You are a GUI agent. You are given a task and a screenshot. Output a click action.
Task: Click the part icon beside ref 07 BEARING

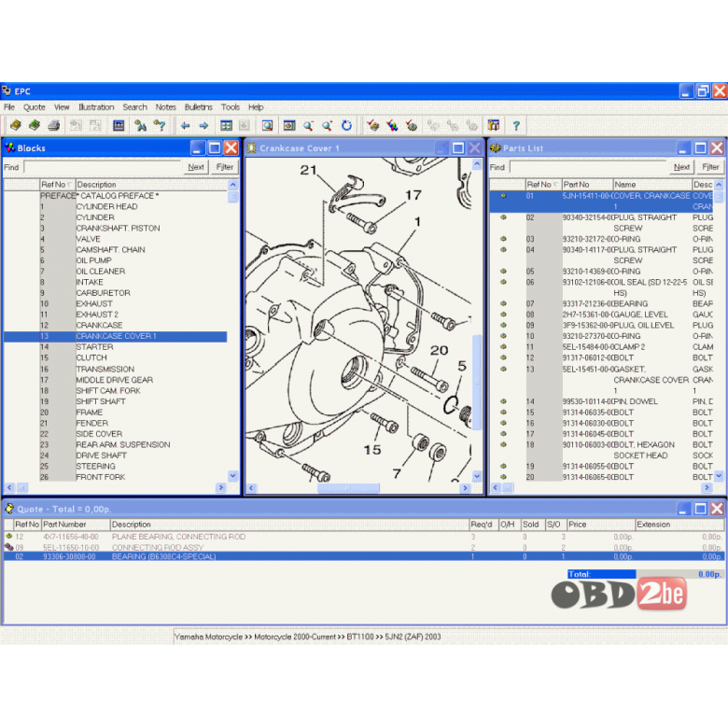pyautogui.click(x=503, y=303)
